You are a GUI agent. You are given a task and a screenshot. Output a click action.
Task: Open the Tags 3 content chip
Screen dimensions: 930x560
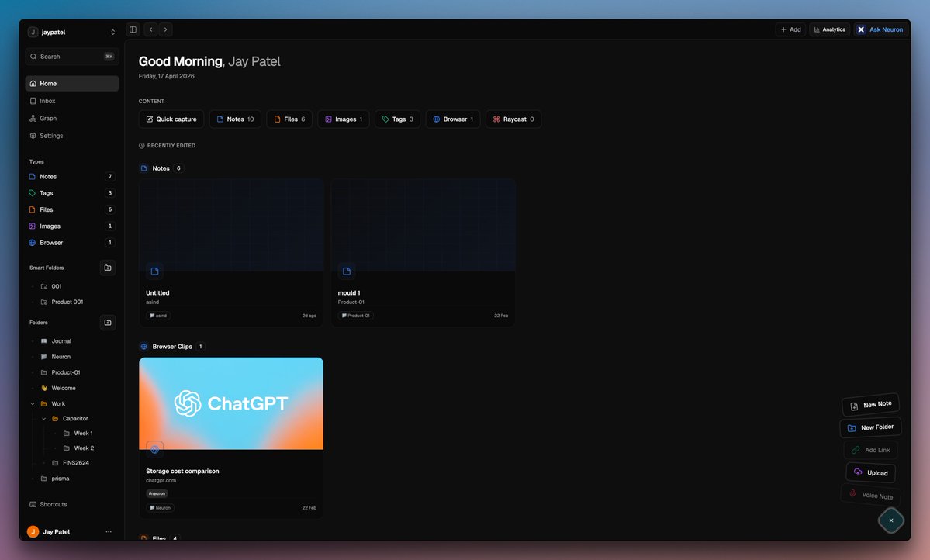pos(397,119)
